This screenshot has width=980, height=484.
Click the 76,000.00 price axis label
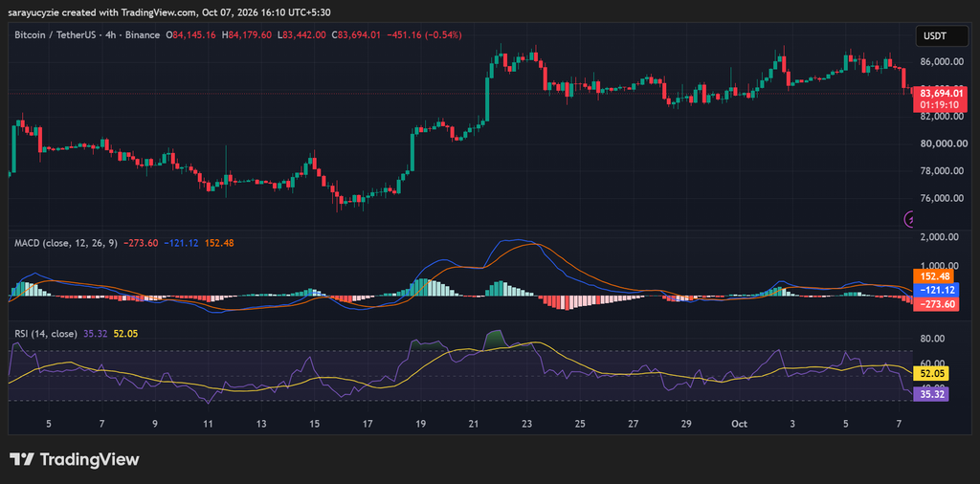[x=940, y=199]
